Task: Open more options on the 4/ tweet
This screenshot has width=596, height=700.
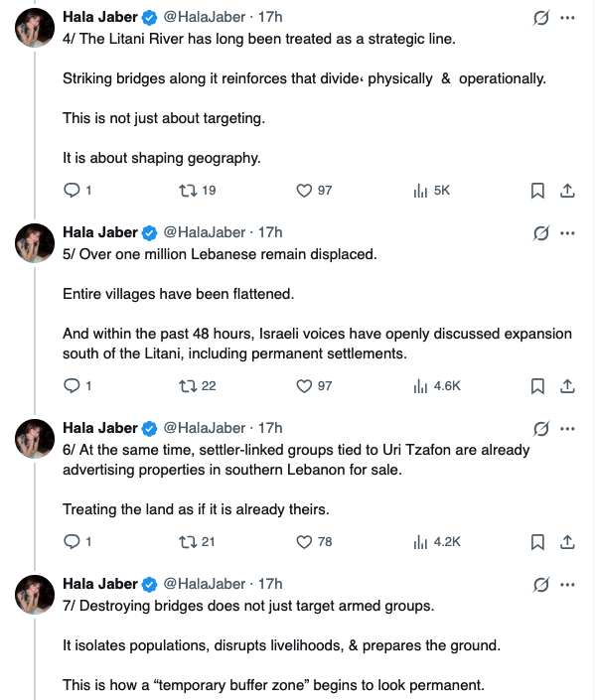Action: coord(567,18)
